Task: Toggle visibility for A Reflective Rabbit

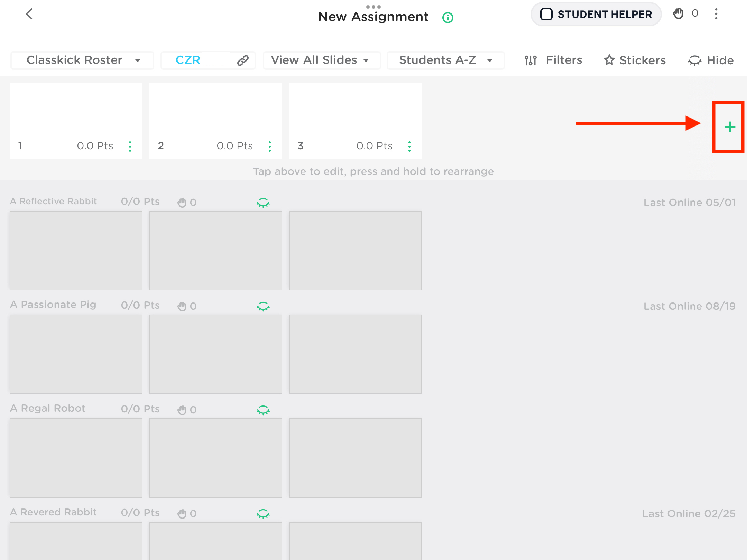Action: click(263, 203)
